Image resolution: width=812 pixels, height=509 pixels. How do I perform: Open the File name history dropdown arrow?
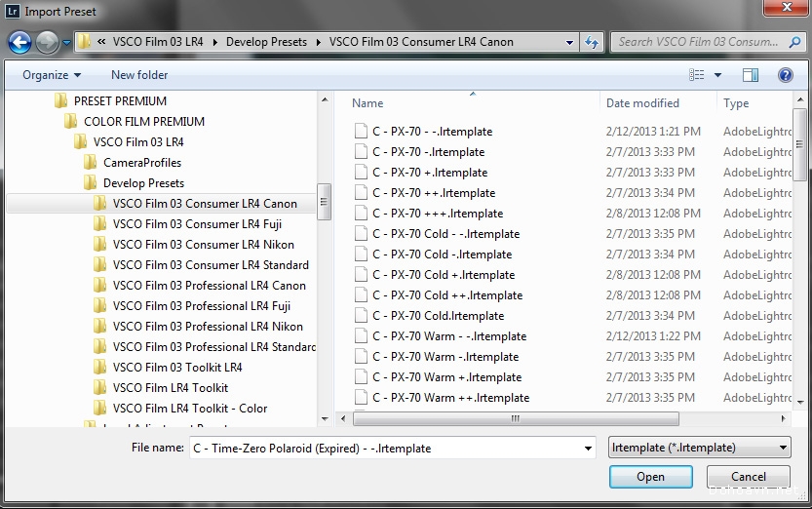coord(588,449)
